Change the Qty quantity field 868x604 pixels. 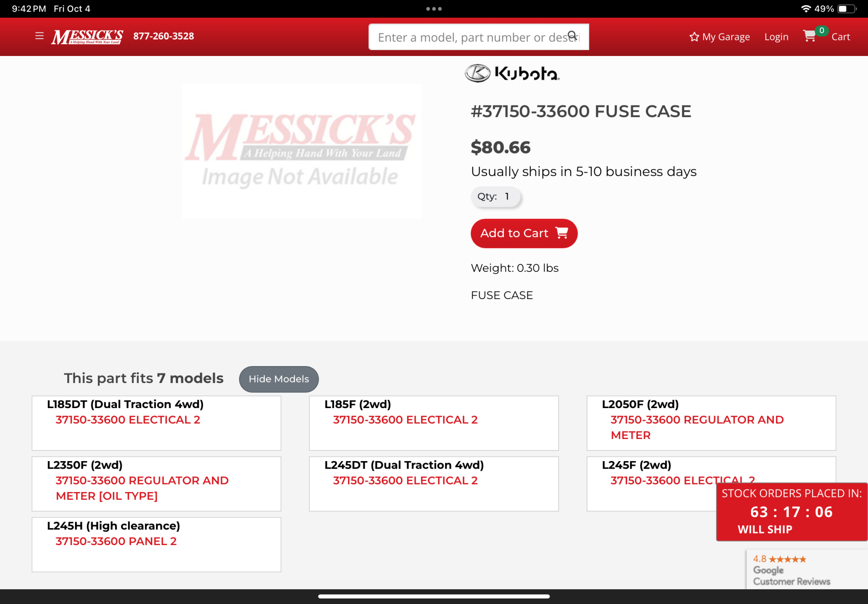[495, 197]
